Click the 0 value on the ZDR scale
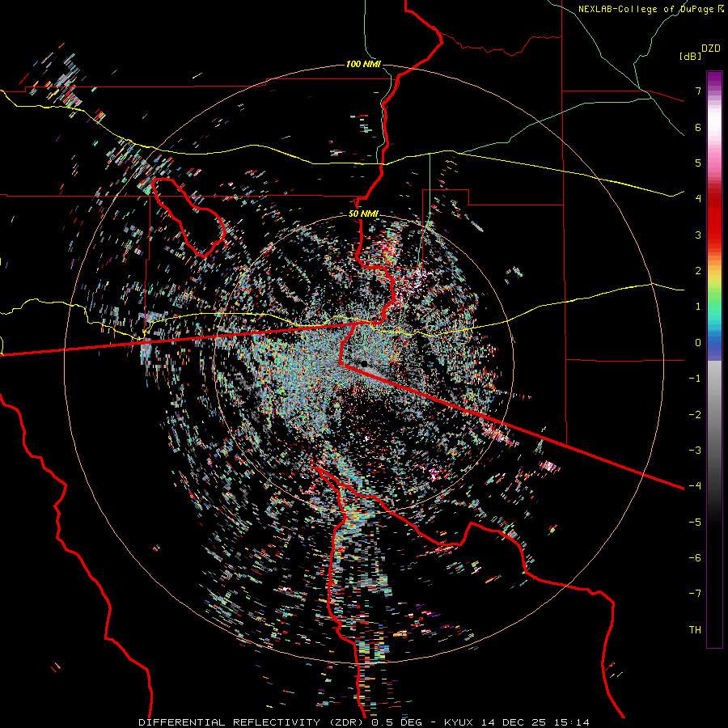The image size is (728, 728). (x=698, y=343)
